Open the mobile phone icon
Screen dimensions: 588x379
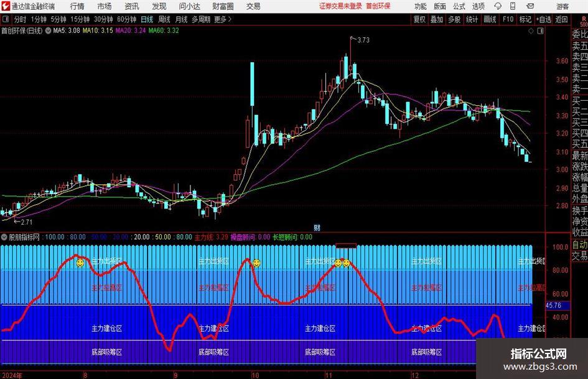coord(513,6)
